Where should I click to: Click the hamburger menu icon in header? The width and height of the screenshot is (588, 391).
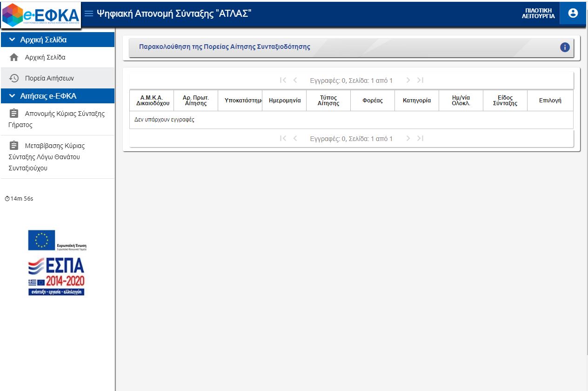coord(88,13)
